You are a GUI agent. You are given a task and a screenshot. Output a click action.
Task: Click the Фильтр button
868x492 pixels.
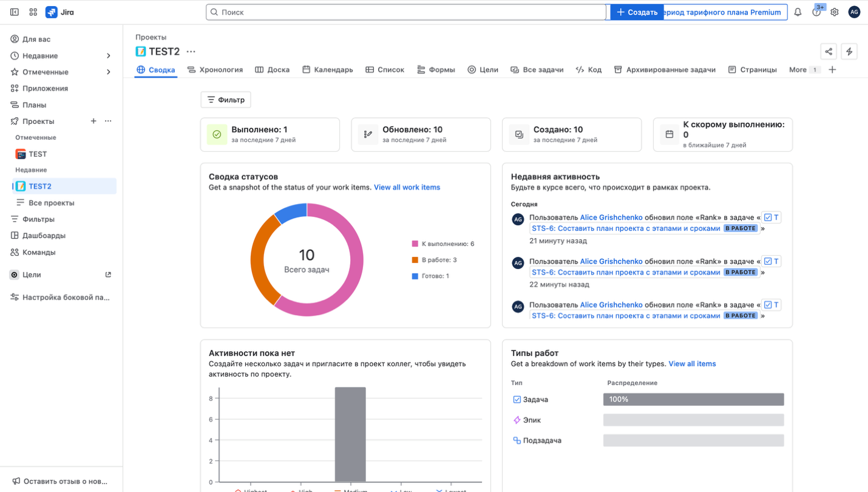(226, 100)
